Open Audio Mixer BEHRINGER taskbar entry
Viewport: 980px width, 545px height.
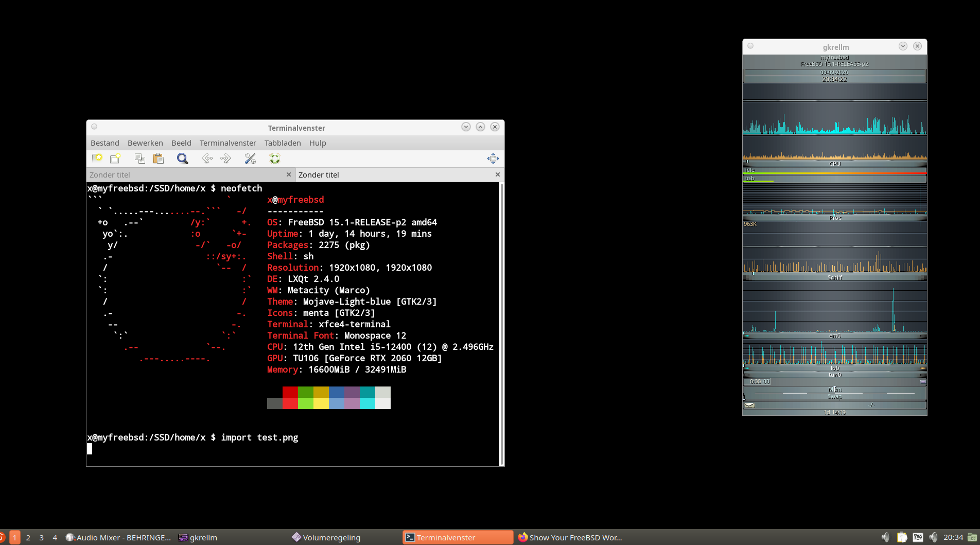coord(118,537)
